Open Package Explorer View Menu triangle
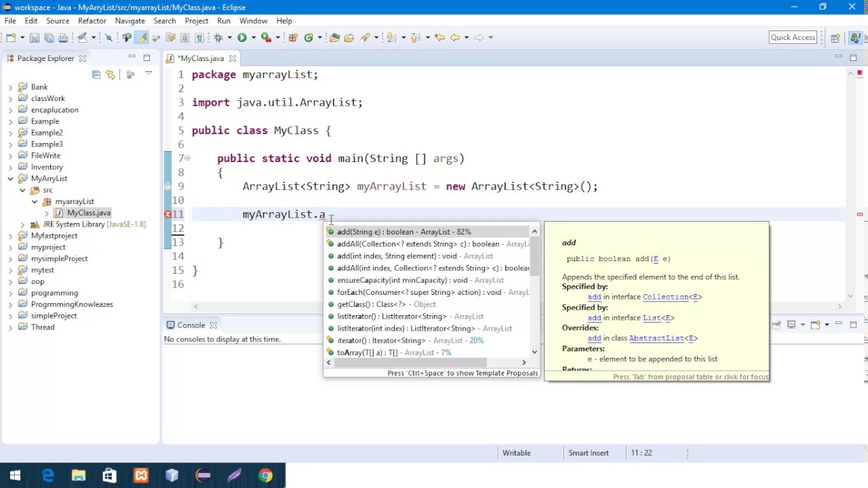This screenshot has width=868, height=488. point(149,74)
